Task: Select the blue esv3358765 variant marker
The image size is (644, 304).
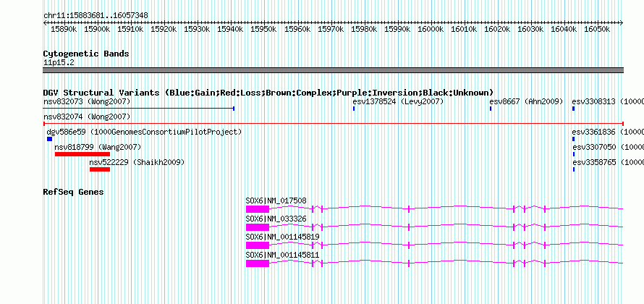Action: tap(574, 169)
